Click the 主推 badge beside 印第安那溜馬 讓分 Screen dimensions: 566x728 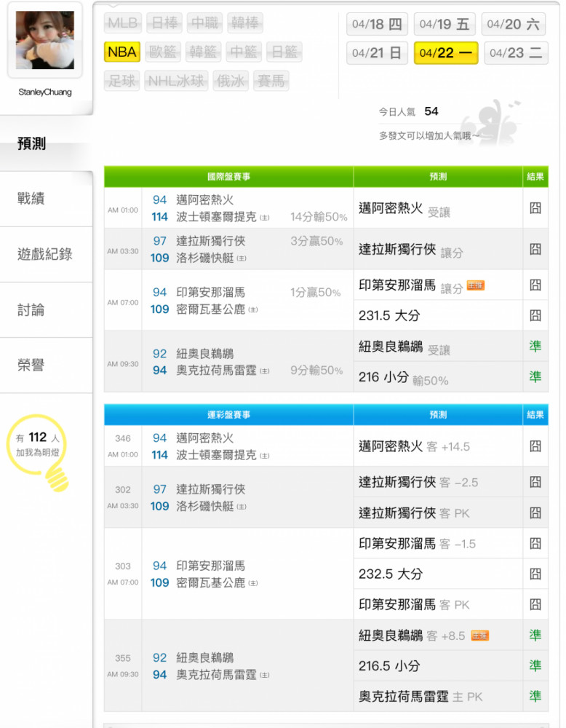coord(476,285)
